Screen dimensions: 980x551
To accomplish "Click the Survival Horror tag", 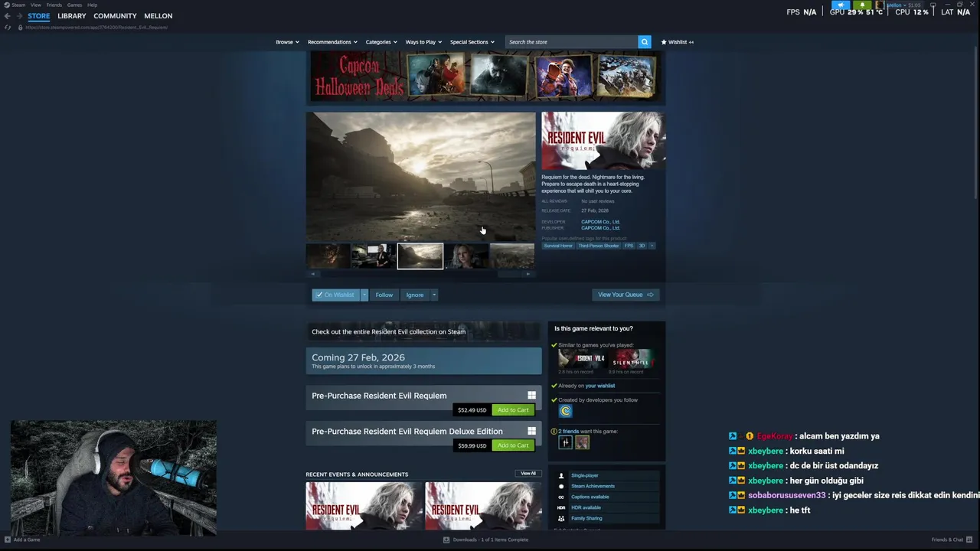I will 558,246.
